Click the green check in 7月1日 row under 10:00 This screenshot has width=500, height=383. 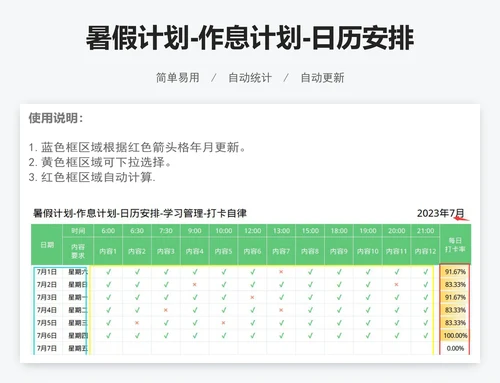pos(223,272)
